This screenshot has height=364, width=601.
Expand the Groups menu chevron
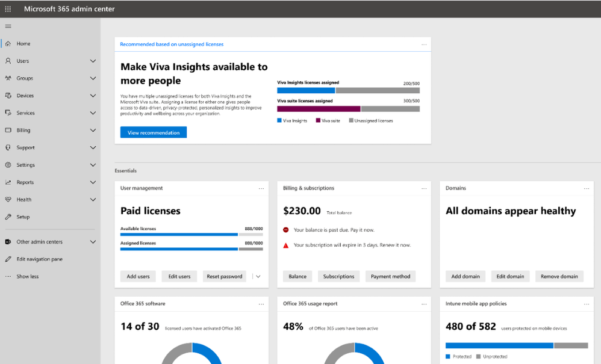pos(93,78)
